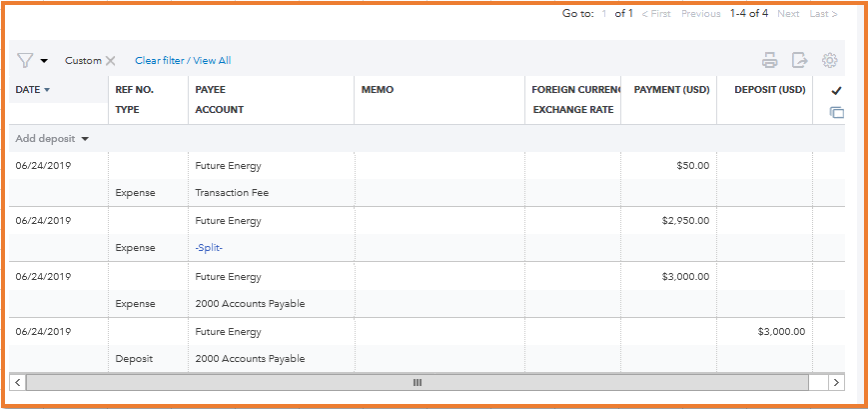Image resolution: width=868 pixels, height=409 pixels.
Task: Open the register settings gear
Action: [829, 60]
